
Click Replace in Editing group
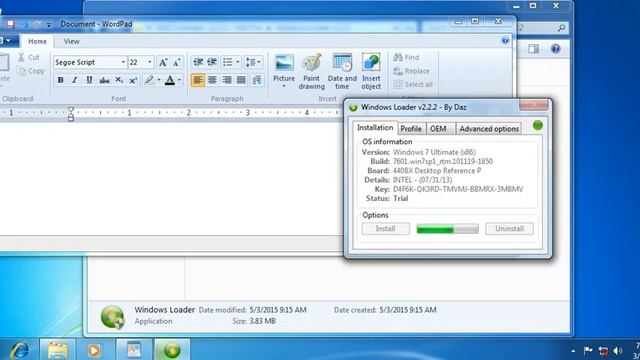point(411,71)
